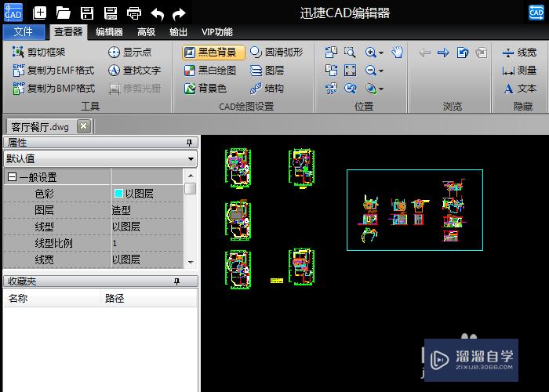This screenshot has height=392, width=549.
Task: Click the globe view icon
Action: [x=371, y=89]
